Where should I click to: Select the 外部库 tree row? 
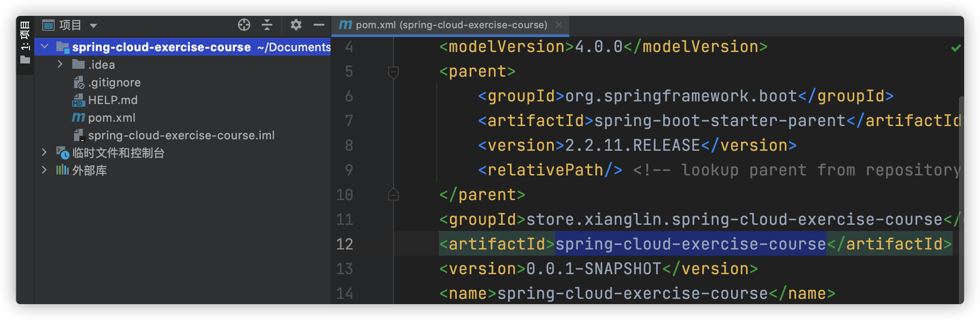[x=90, y=171]
